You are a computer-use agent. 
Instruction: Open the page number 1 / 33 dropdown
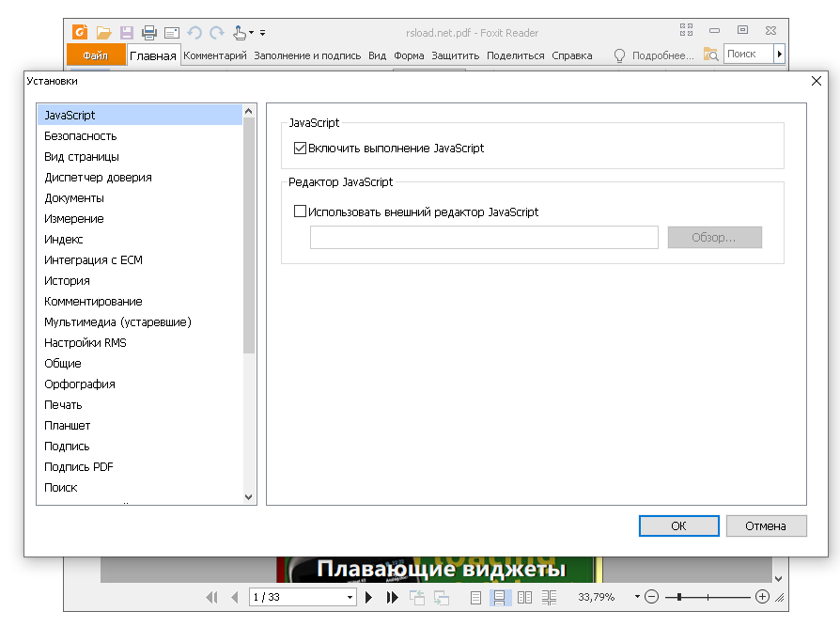coord(350,597)
